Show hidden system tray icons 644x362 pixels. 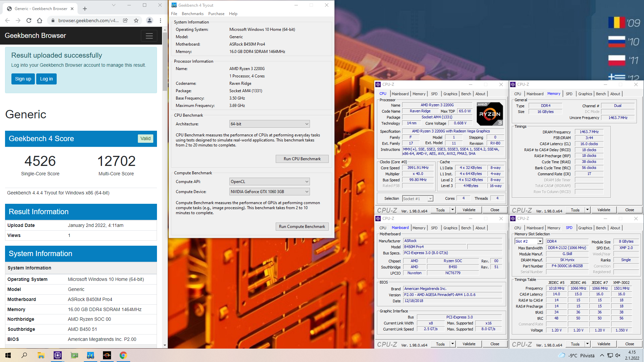click(x=602, y=355)
